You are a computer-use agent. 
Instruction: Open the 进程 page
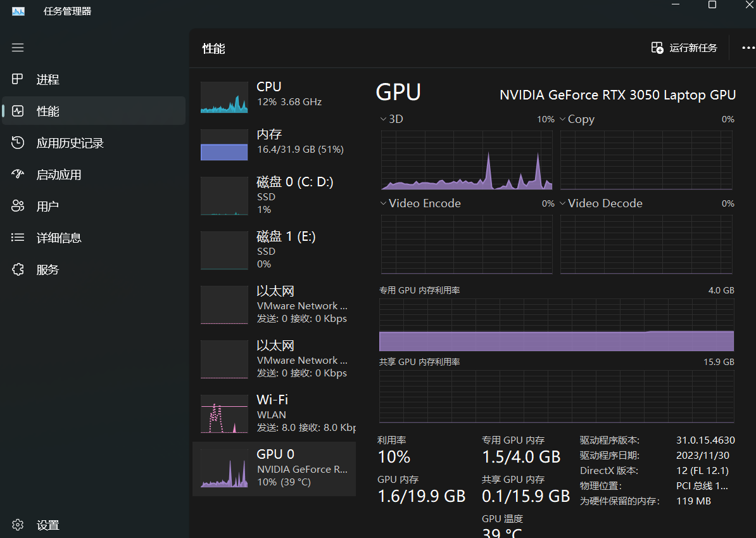tap(94, 79)
